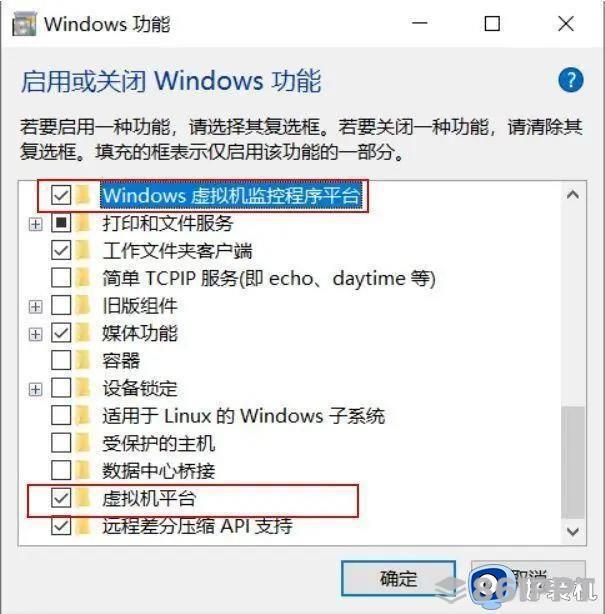Screen dimensions: 605x614
Task: Uncheck Windows 虚拟机监控程序平台 checkbox
Action: (x=61, y=195)
